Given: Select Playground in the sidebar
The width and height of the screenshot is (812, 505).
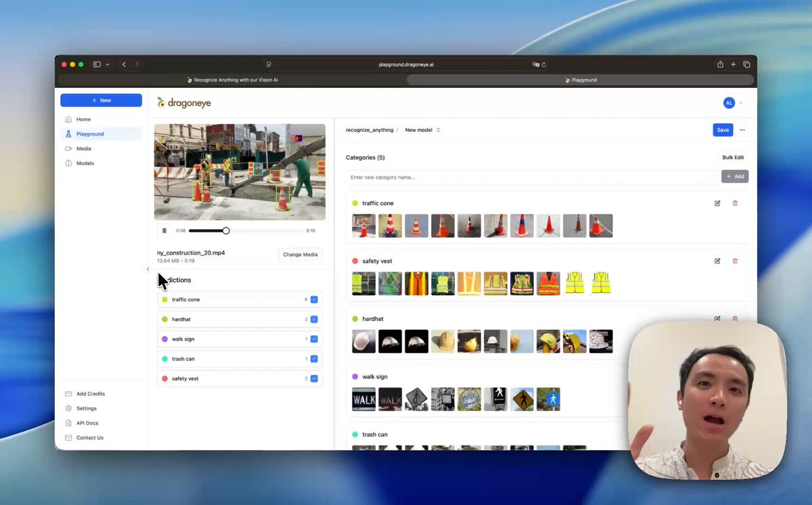Looking at the screenshot, I should pos(101,134).
